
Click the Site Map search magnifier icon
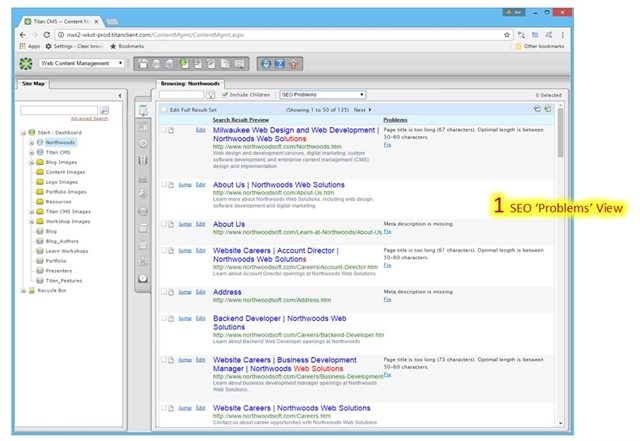(x=104, y=110)
